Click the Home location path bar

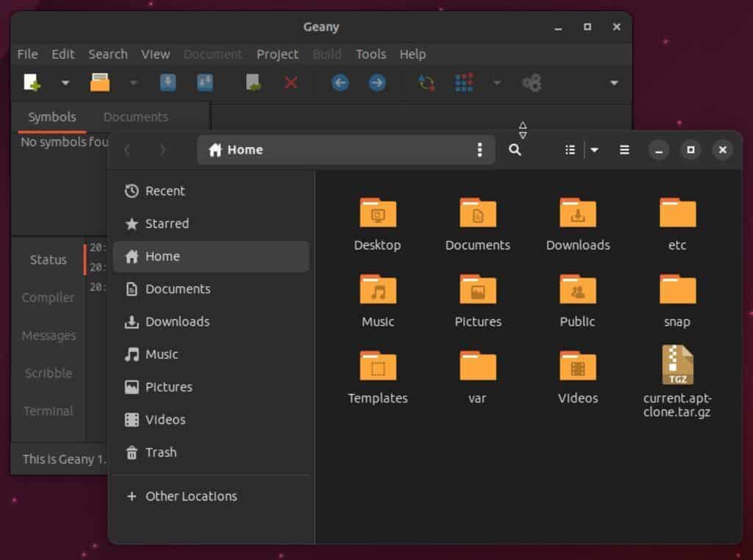click(346, 150)
